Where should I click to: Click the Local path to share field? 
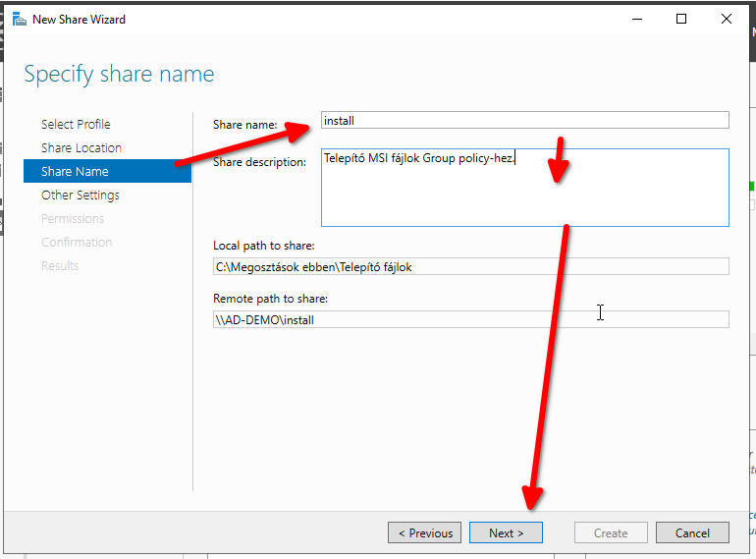click(470, 266)
